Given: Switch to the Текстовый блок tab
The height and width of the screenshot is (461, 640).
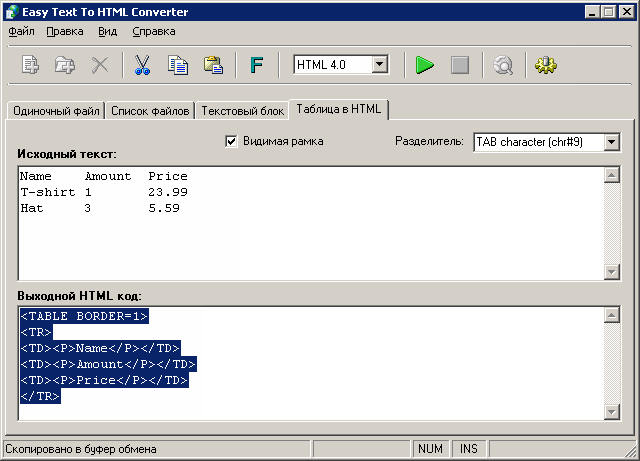Looking at the screenshot, I should tap(242, 111).
